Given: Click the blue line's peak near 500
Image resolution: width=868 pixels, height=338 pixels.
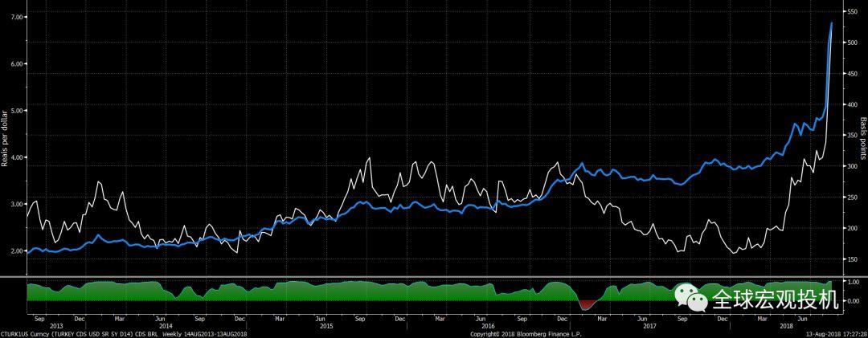Looking at the screenshot, I should click(x=832, y=24).
